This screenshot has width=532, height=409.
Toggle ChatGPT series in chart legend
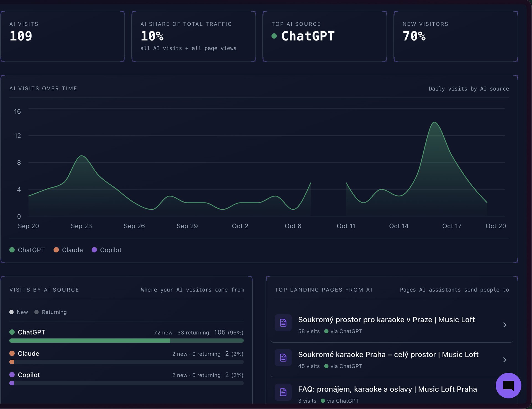(x=27, y=250)
